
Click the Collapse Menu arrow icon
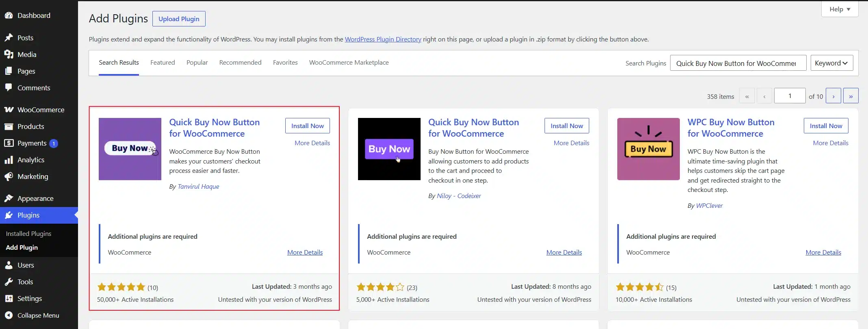[x=9, y=315]
